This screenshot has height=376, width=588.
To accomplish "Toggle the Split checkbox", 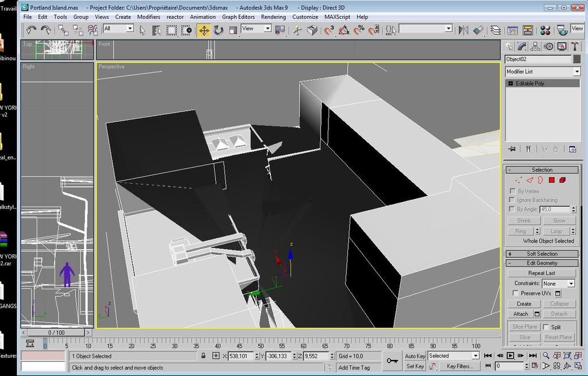I will coord(546,327).
